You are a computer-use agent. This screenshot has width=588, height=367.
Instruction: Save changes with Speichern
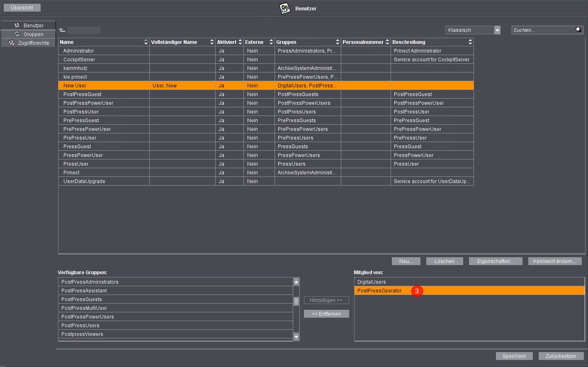pos(514,356)
